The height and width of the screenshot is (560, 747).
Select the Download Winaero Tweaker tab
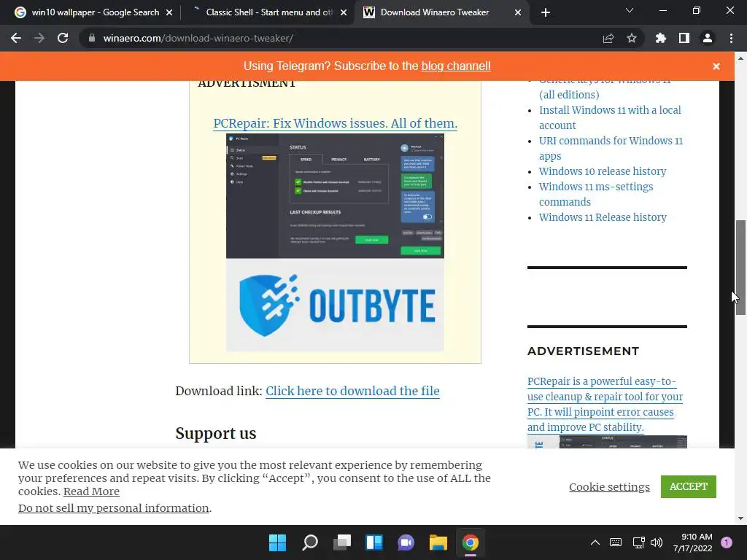[x=441, y=12]
